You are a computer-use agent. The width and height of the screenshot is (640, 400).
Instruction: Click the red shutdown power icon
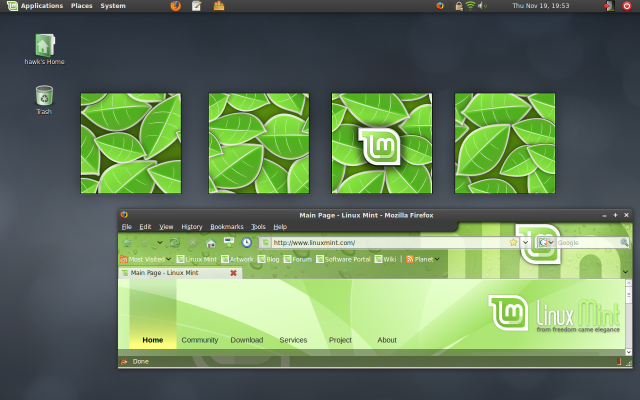pyautogui.click(x=627, y=6)
